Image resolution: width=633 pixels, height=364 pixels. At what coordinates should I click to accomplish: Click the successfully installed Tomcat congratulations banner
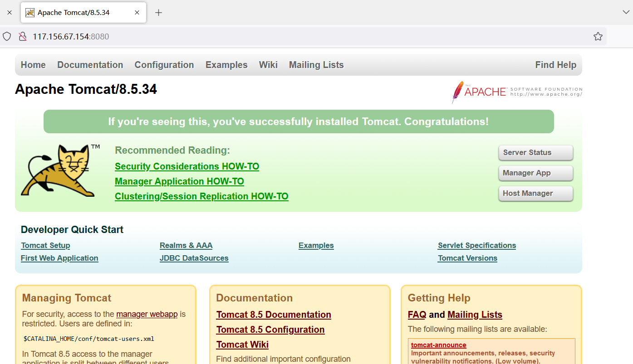299,121
